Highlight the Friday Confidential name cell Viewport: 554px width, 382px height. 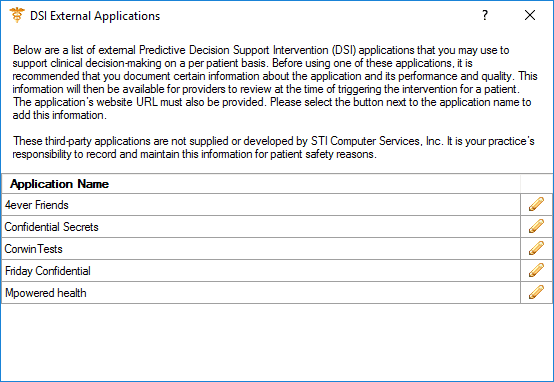point(261,271)
